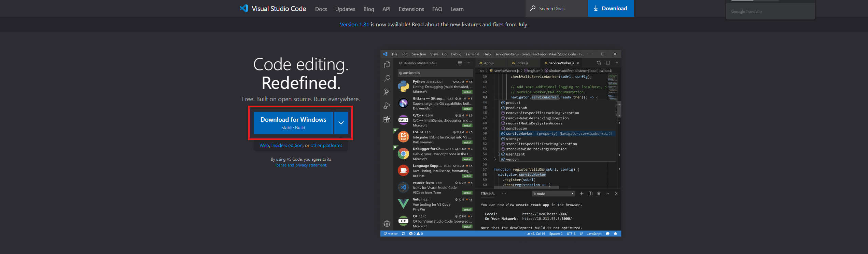Click the Search Docs input field

[x=557, y=8]
